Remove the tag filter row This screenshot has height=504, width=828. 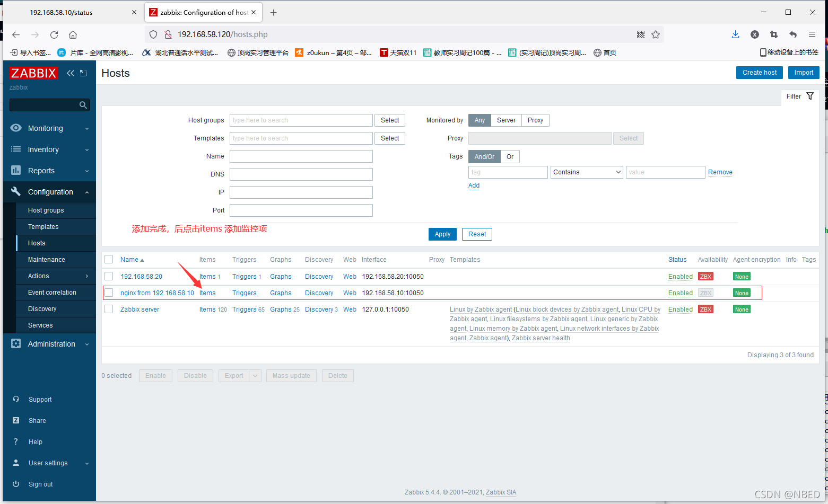click(720, 172)
